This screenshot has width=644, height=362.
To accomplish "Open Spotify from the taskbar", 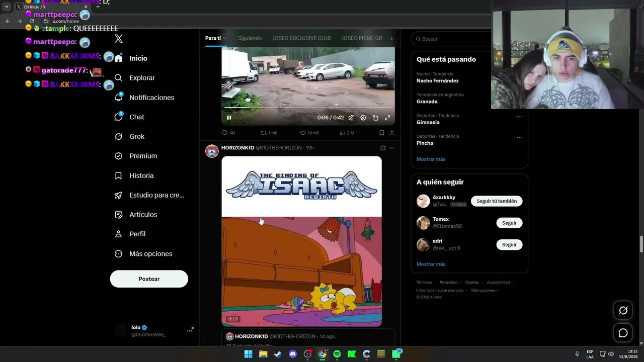I will pos(337,354).
